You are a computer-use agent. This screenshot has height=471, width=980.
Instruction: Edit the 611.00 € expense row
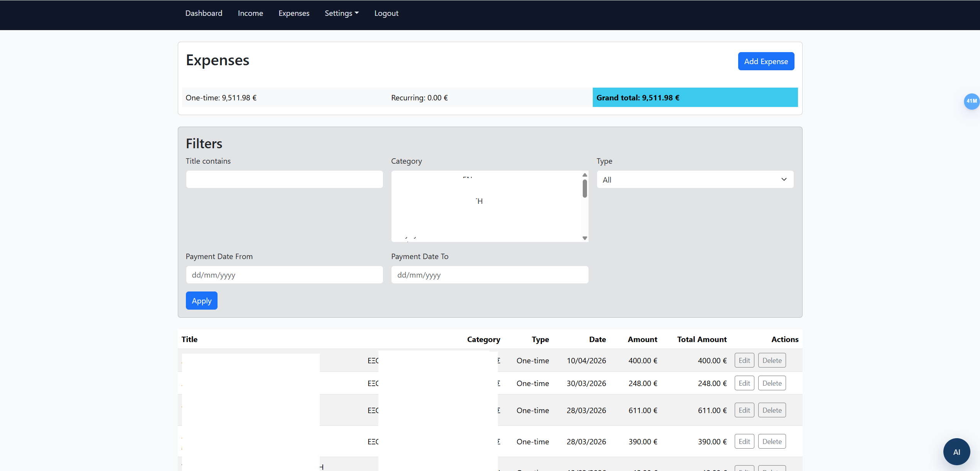[x=744, y=410]
